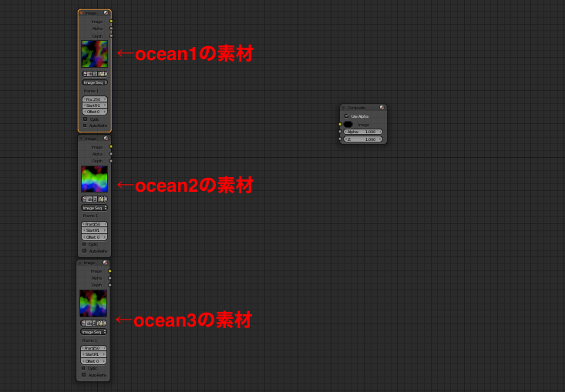Click the Offset 0 field on ocean2 node
This screenshot has height=392, width=565.
94,237
